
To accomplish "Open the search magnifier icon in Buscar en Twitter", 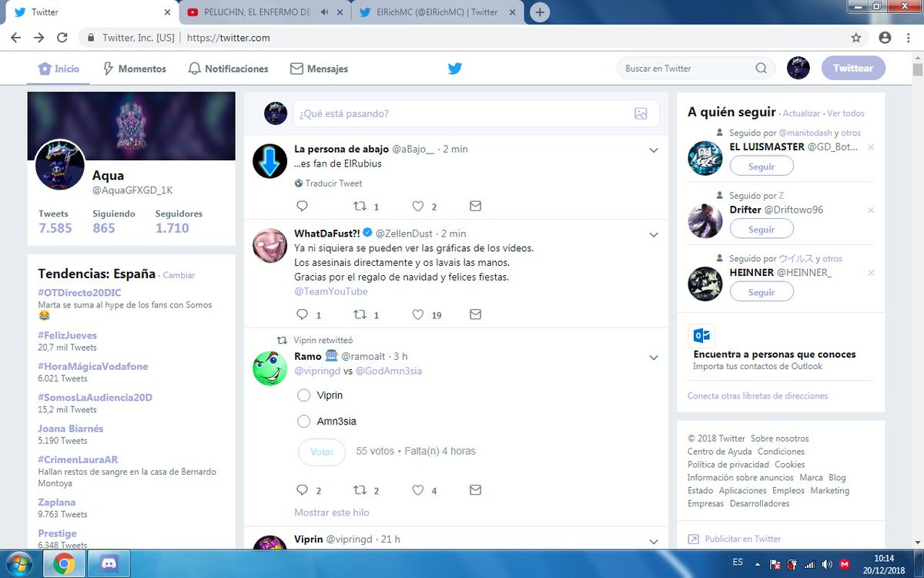I will click(761, 69).
